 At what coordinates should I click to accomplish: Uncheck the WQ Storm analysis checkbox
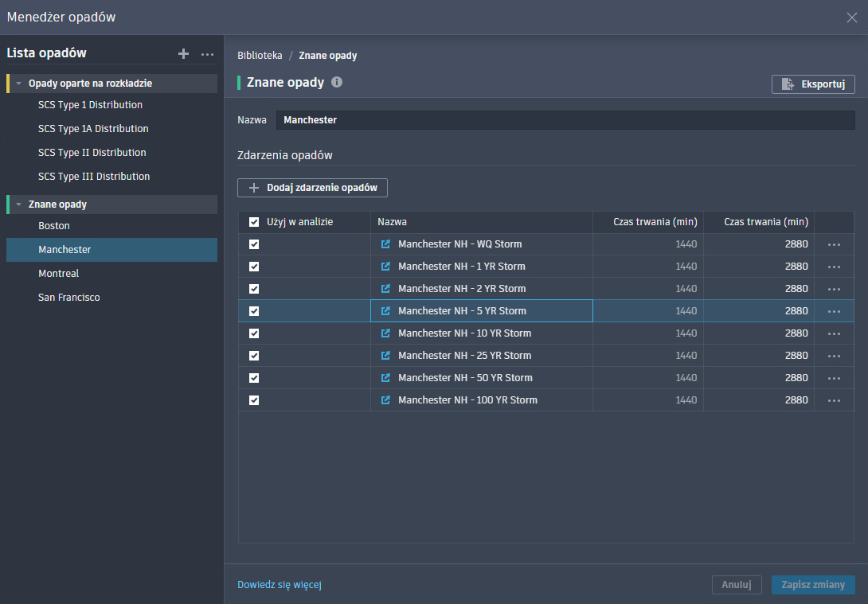tap(254, 244)
